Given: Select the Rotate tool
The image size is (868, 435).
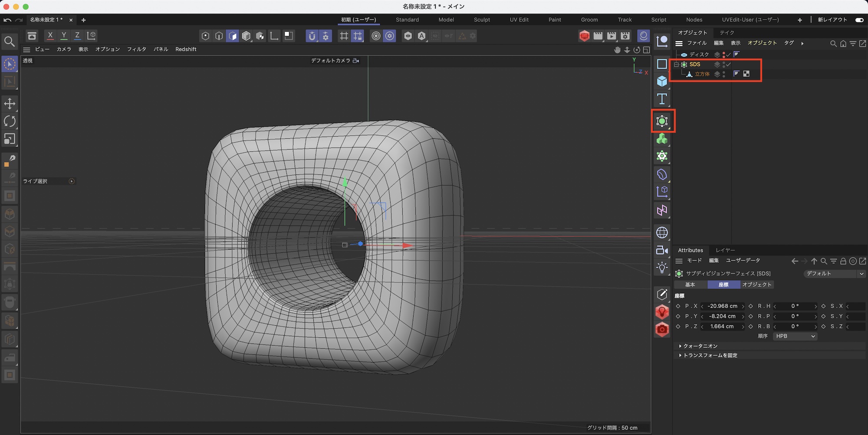Looking at the screenshot, I should [10, 121].
